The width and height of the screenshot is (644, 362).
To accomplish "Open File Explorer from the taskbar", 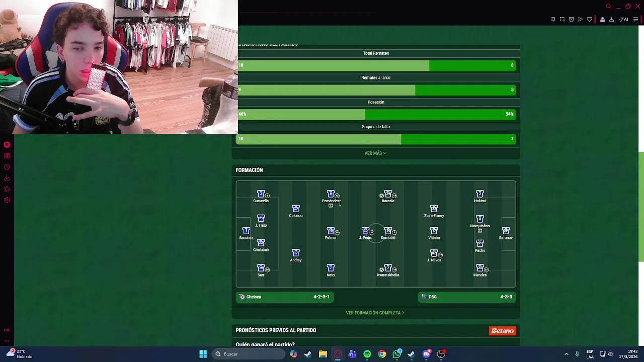I will coord(323,354).
